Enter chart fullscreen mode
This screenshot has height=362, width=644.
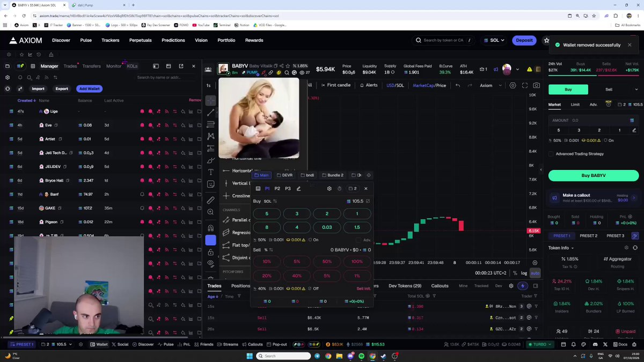[524, 85]
